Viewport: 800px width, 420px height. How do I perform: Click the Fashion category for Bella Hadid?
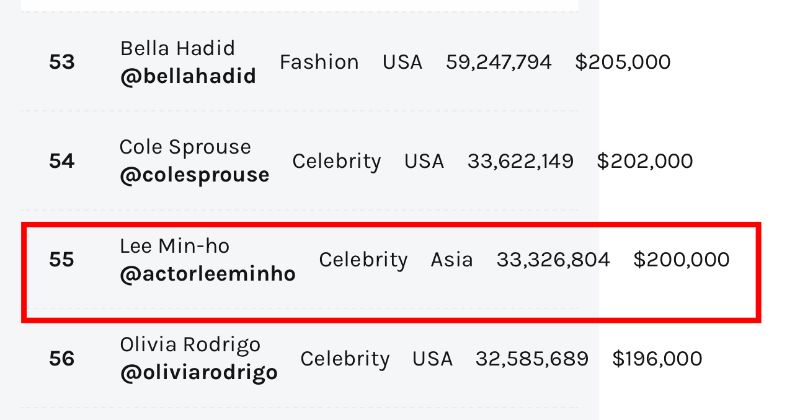click(x=319, y=62)
